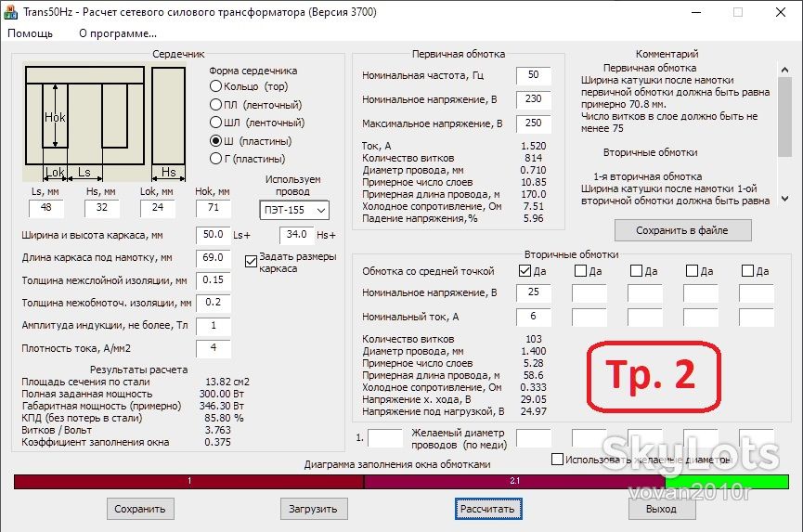Click Толщина межслойной изоляции field
This screenshot has width=803, height=532.
(x=214, y=280)
